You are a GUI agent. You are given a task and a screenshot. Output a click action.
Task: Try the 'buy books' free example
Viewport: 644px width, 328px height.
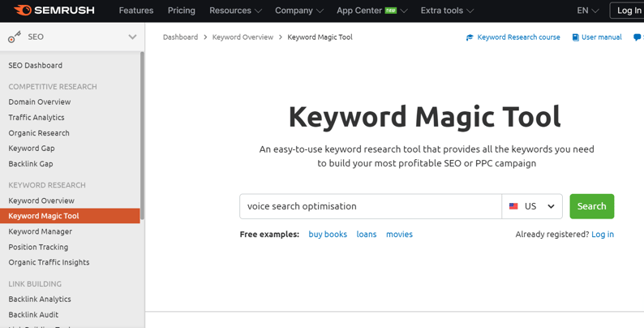pyautogui.click(x=328, y=235)
